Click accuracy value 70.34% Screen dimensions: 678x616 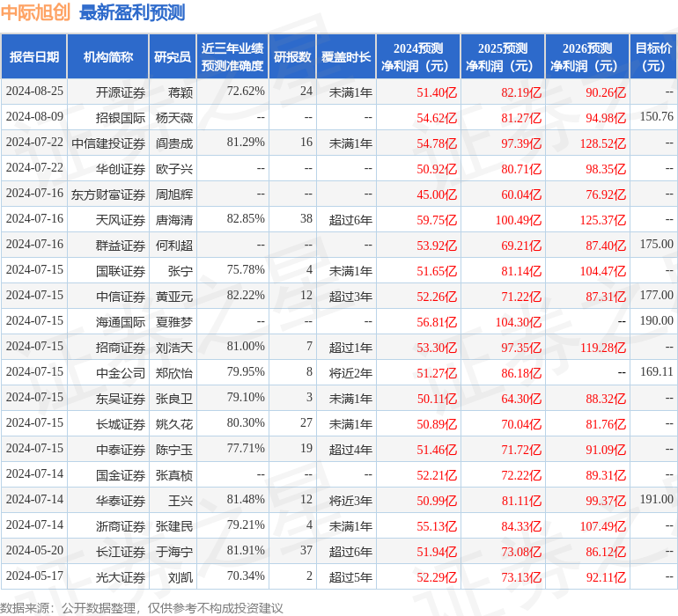tap(246, 576)
